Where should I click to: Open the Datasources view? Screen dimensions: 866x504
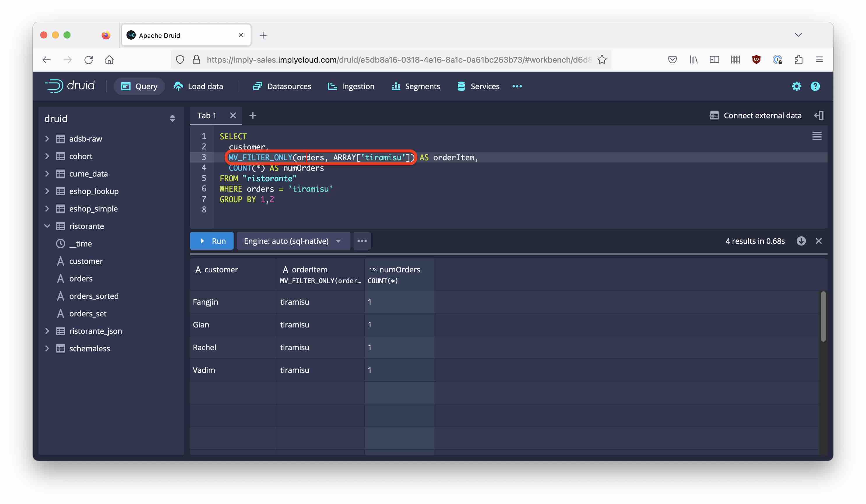coord(282,86)
